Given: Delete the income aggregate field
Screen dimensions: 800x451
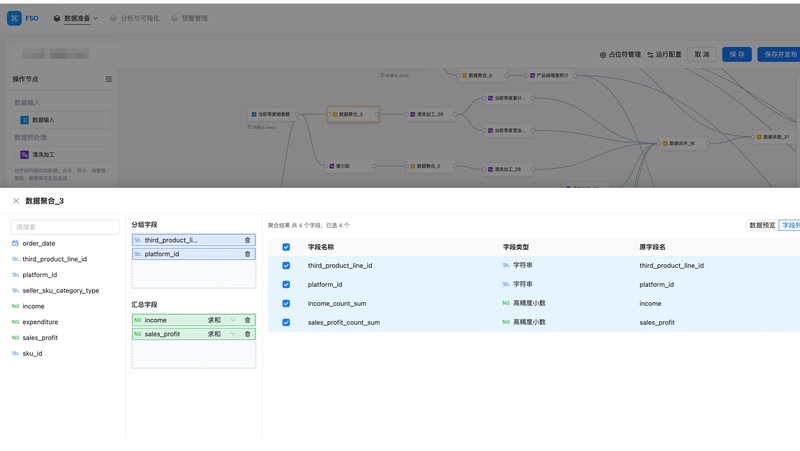Looking at the screenshot, I should (x=248, y=320).
